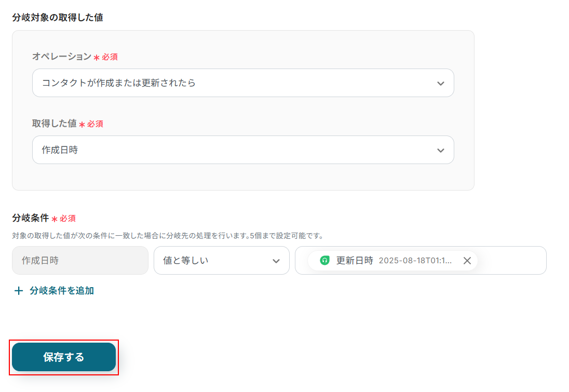Add another condition via 分岐条件を追加

[62, 291]
